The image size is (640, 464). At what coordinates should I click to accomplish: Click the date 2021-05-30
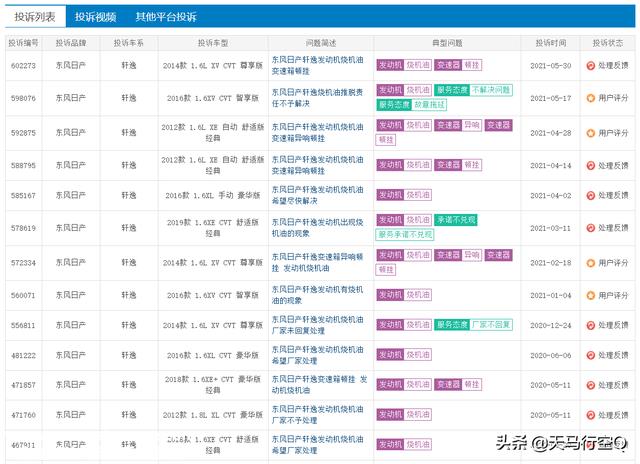(x=551, y=66)
